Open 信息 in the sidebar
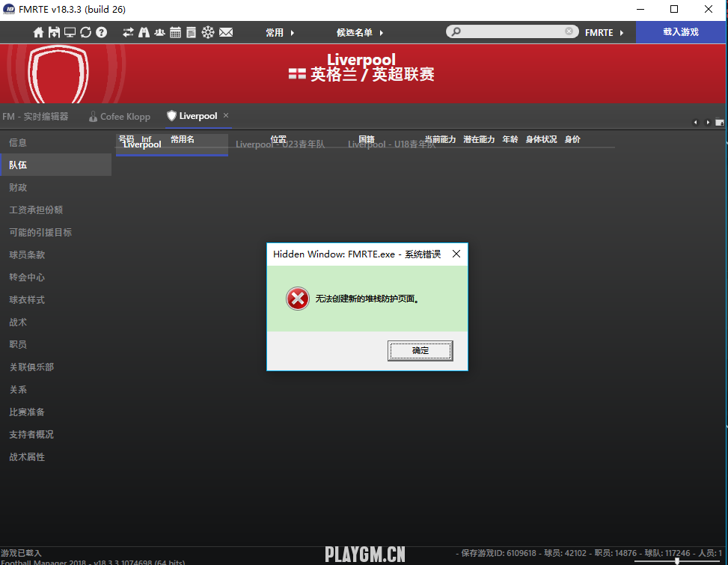The width and height of the screenshot is (728, 565). tap(55, 142)
